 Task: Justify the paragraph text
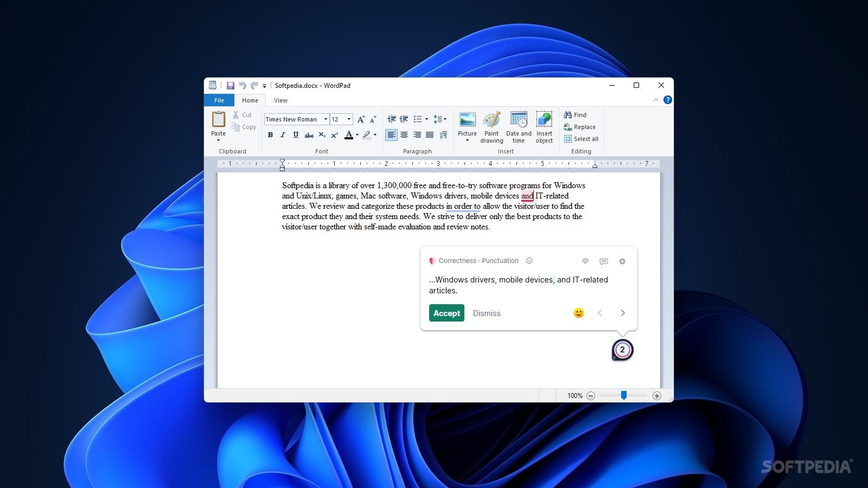430,135
